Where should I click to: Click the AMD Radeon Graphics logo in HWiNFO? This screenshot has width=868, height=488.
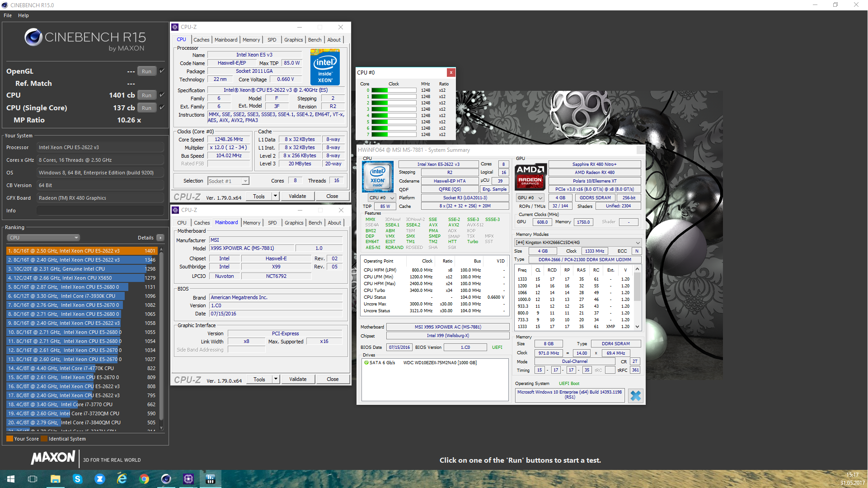point(530,177)
